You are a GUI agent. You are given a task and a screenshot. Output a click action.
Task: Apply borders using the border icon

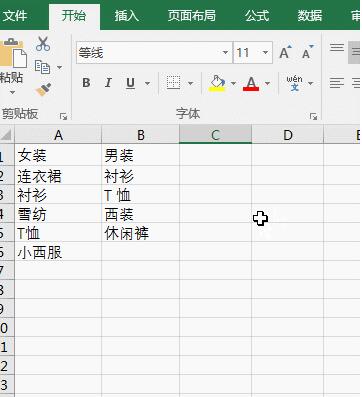click(x=173, y=83)
